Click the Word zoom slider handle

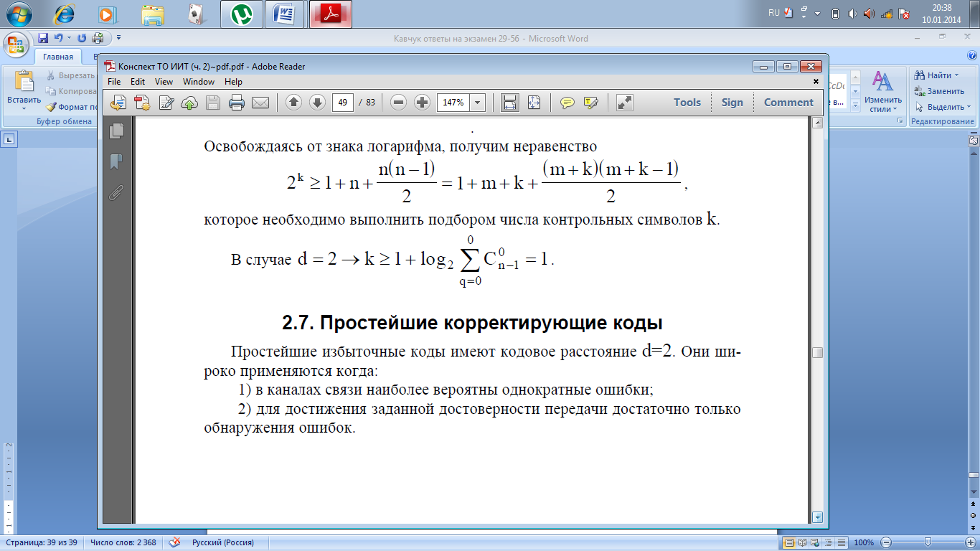[x=928, y=542]
